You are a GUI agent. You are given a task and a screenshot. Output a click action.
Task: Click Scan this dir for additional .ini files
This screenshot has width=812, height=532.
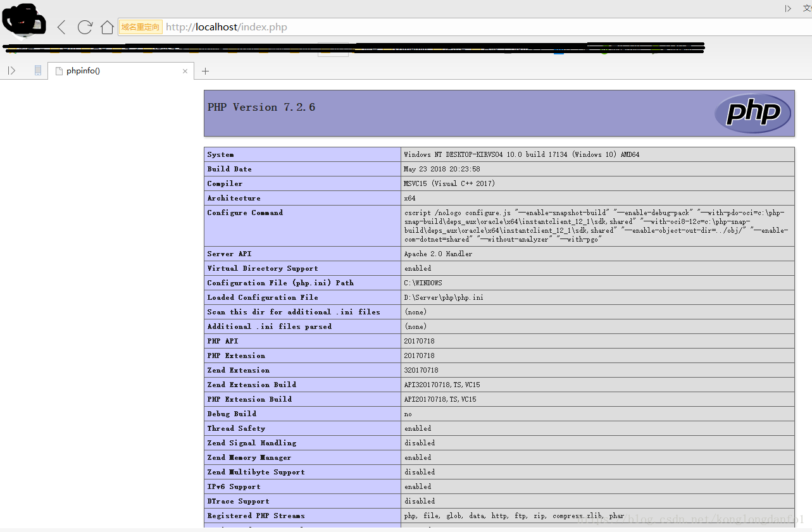294,312
